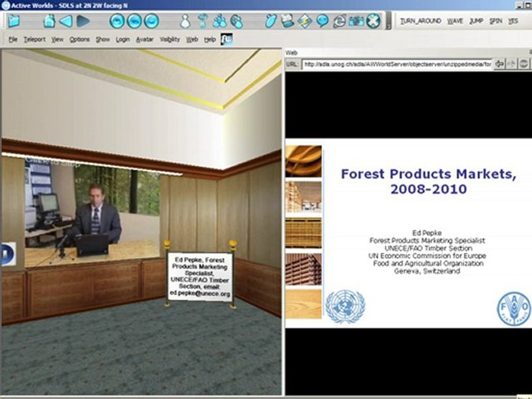Viewport: 532px width, 399px height.
Task: Click the forward arrow teleport button
Action: [x=83, y=21]
